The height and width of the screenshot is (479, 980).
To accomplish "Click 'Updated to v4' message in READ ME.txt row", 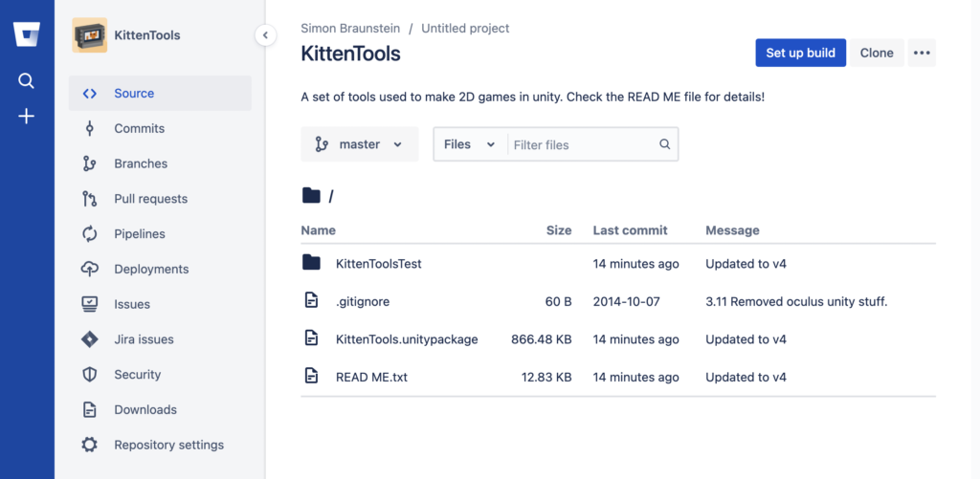I will tap(746, 378).
